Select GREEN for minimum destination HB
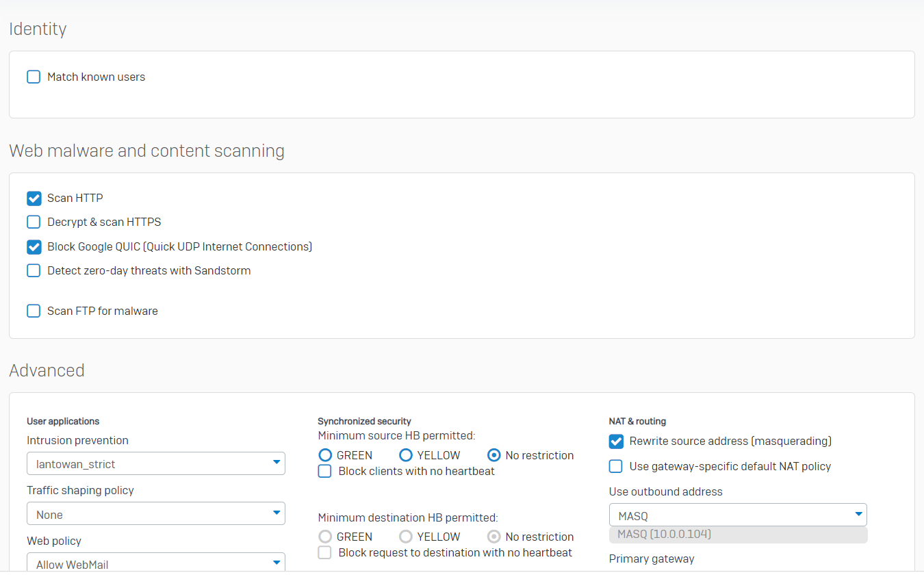The image size is (924, 577). [325, 537]
